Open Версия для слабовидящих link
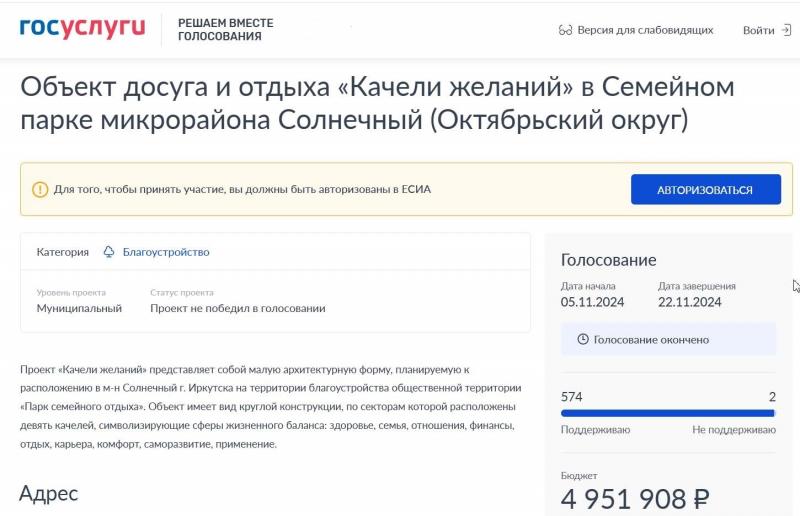This screenshot has width=800, height=516. click(645, 30)
